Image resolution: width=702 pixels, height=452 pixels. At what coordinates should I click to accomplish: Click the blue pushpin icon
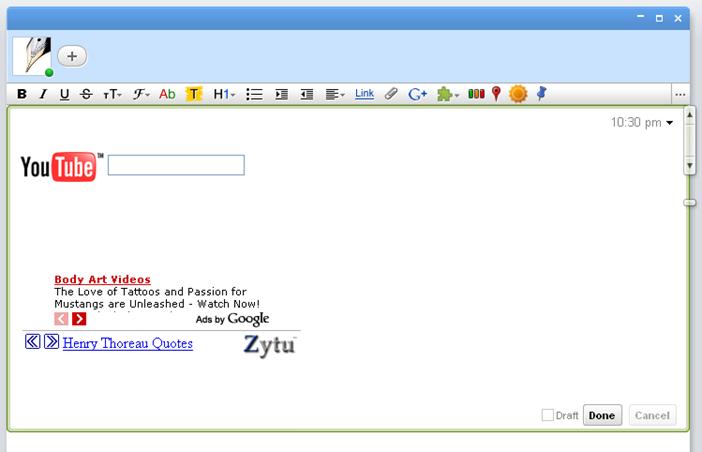click(x=542, y=94)
